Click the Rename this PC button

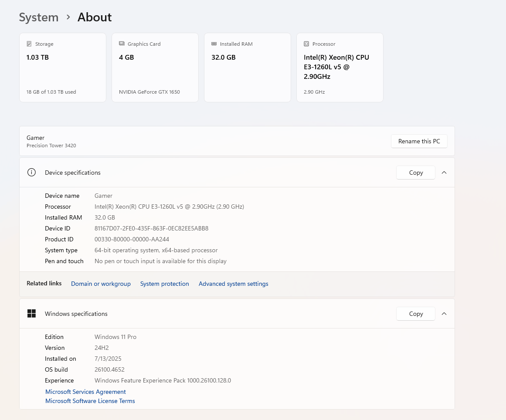click(x=419, y=141)
